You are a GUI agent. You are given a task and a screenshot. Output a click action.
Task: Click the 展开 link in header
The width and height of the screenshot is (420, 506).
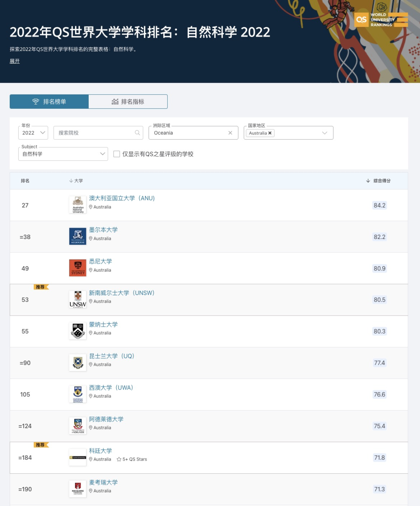(15, 61)
